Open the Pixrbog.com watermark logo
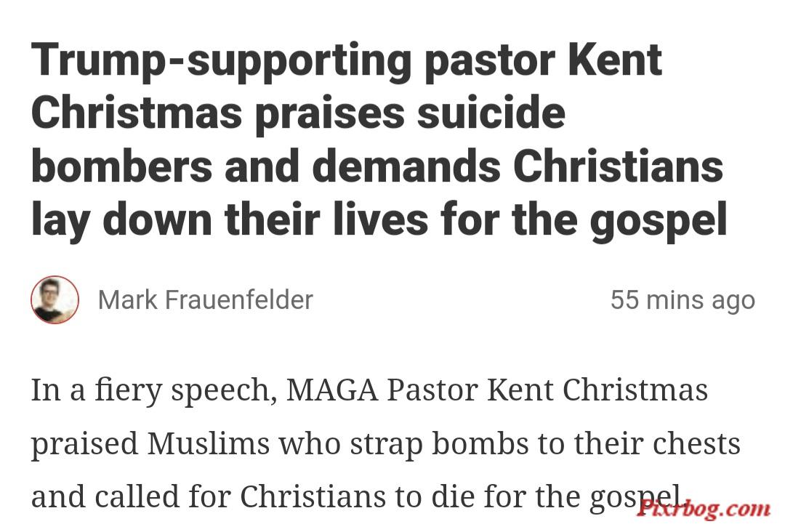The image size is (785, 532). click(x=704, y=509)
